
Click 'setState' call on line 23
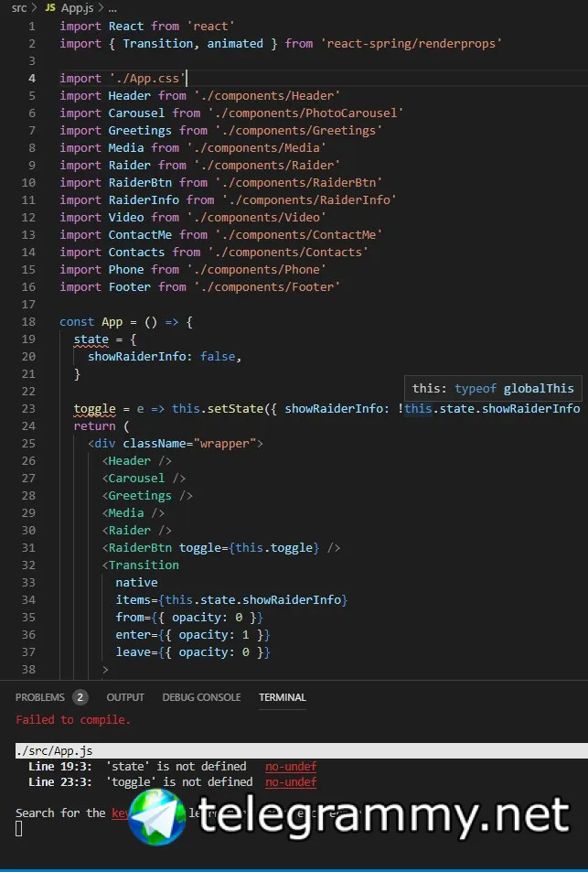point(235,409)
